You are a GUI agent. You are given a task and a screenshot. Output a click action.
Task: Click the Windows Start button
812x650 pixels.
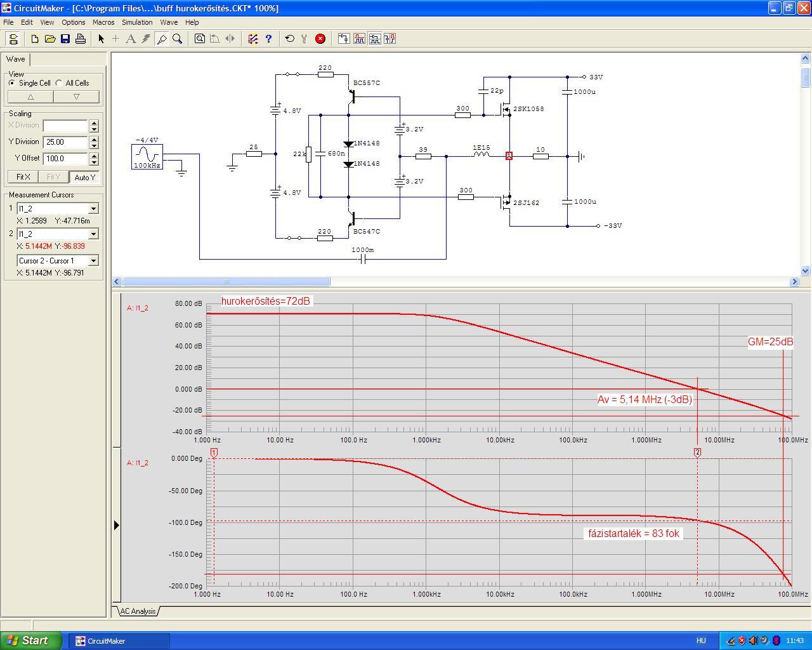tap(31, 640)
